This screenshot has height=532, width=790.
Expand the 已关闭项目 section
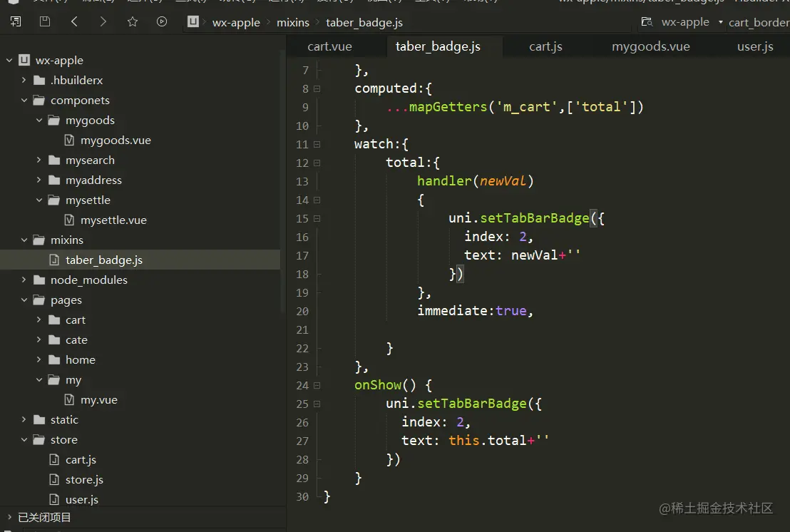click(x=9, y=517)
